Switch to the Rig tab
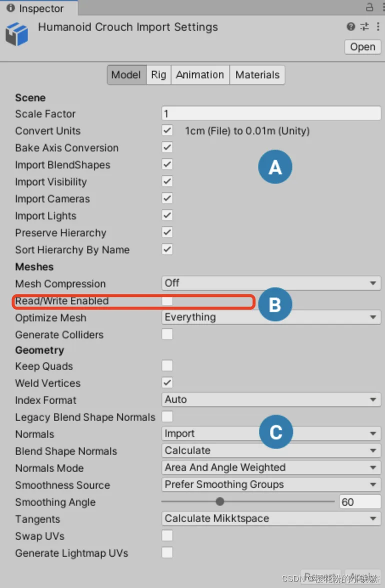The width and height of the screenshot is (385, 588). pos(158,74)
